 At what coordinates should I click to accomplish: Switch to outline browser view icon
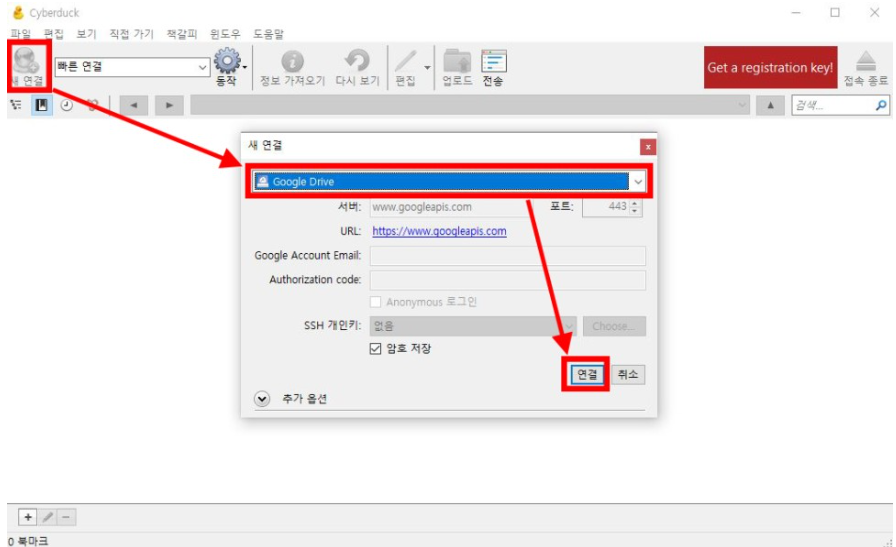(17, 105)
